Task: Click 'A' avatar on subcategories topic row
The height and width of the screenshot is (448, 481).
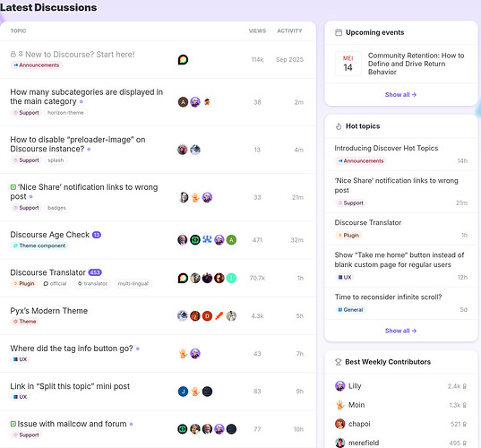Action: 183,102
